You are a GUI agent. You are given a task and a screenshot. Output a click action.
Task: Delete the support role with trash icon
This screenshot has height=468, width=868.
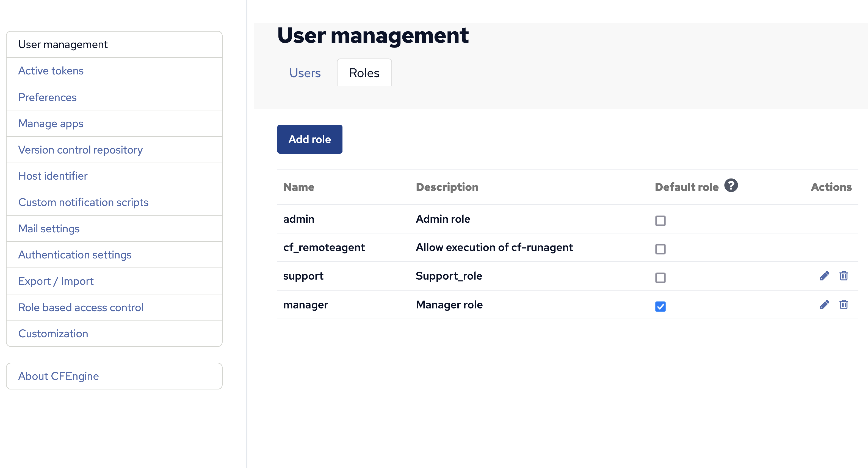pyautogui.click(x=844, y=276)
